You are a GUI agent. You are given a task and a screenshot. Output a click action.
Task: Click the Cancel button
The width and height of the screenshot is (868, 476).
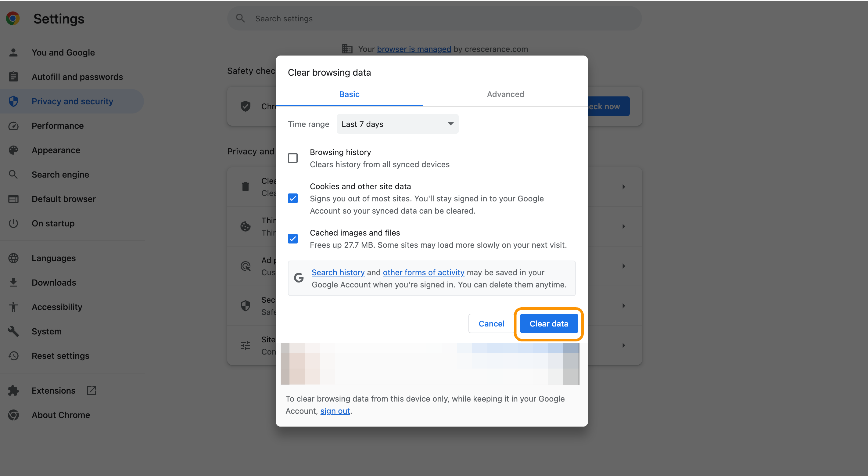coord(491,324)
